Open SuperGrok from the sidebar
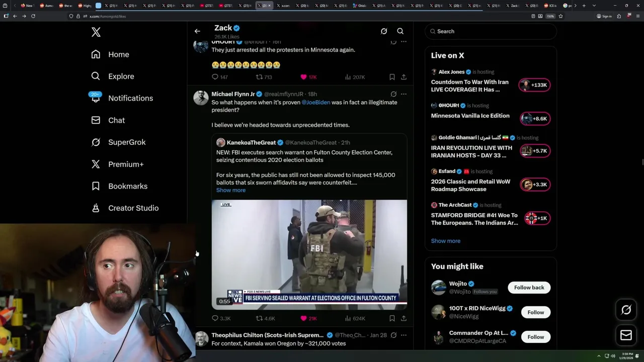 click(118, 142)
